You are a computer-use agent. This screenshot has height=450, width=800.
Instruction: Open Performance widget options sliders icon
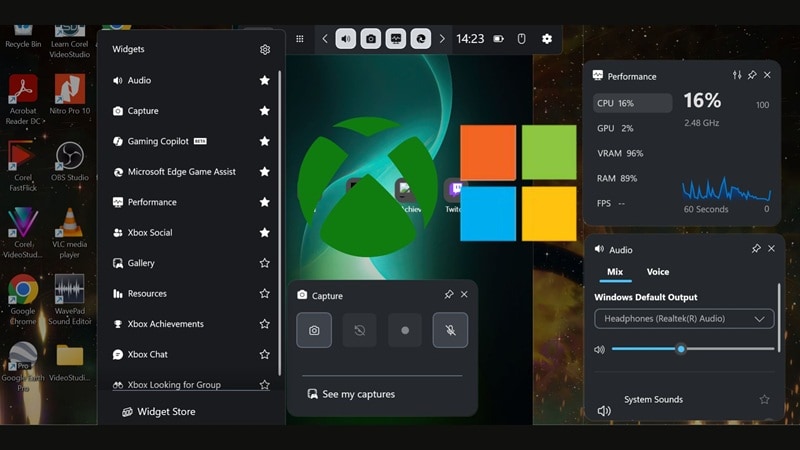click(737, 75)
